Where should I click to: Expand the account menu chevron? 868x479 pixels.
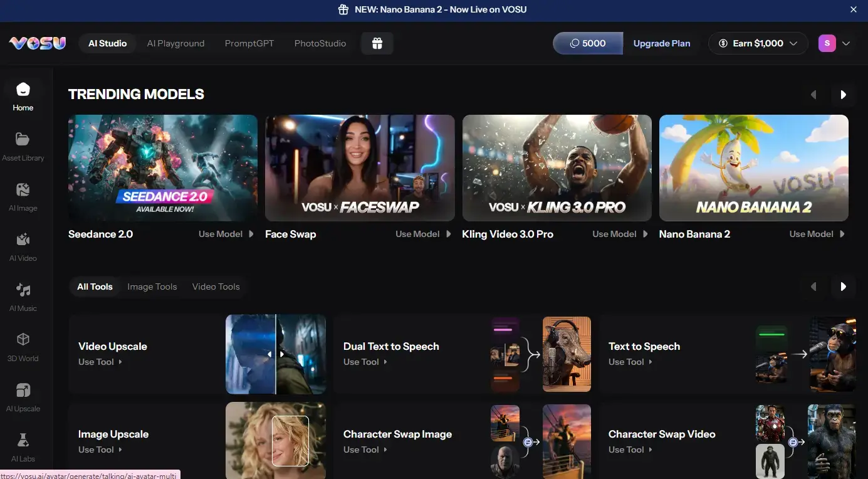pyautogui.click(x=846, y=43)
